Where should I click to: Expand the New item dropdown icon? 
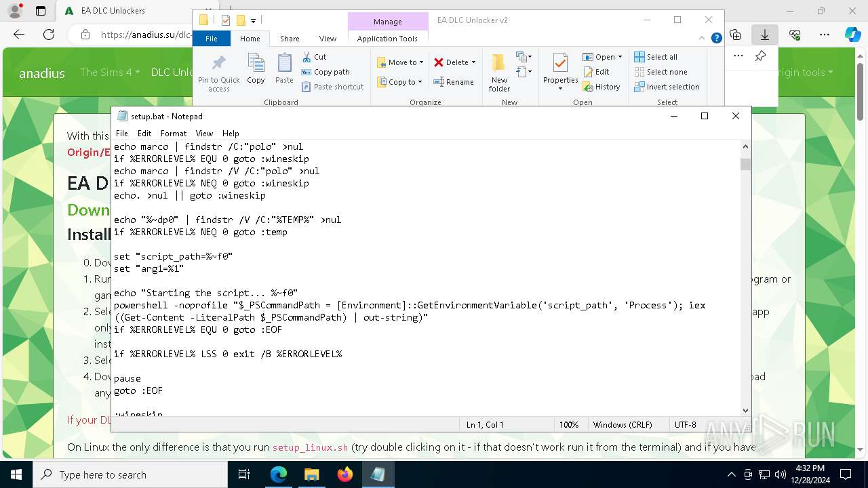523,57
